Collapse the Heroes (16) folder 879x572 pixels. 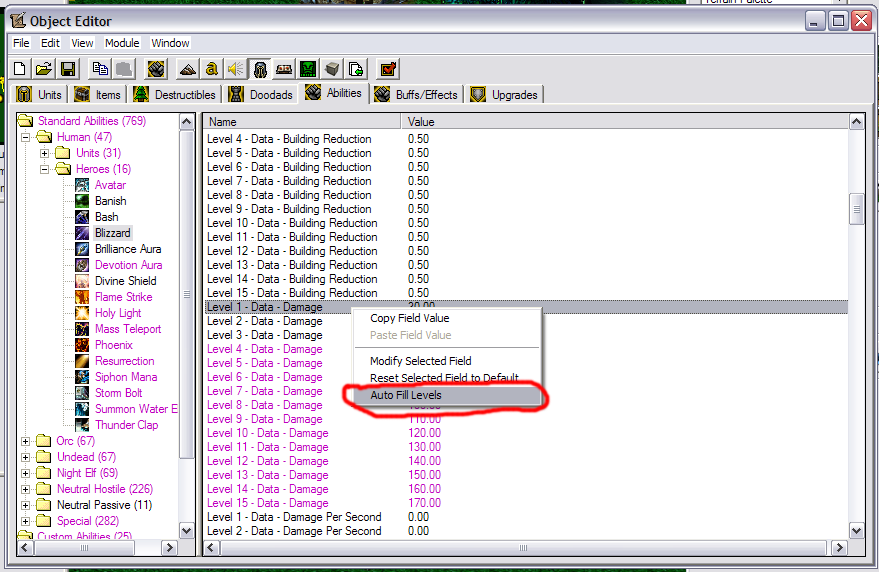click(x=44, y=169)
